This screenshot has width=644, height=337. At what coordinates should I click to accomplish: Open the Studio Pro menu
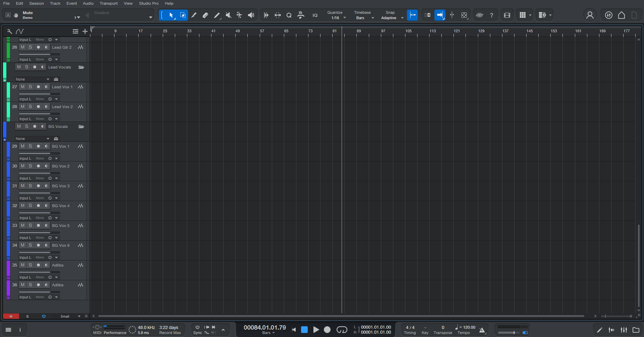coord(148,3)
